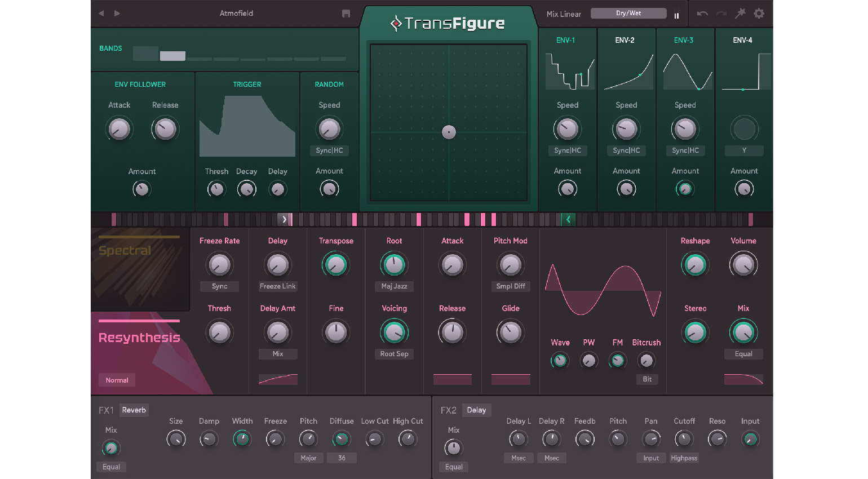Click the Dry/Wet mix slider
The image size is (868, 479).
coord(628,14)
